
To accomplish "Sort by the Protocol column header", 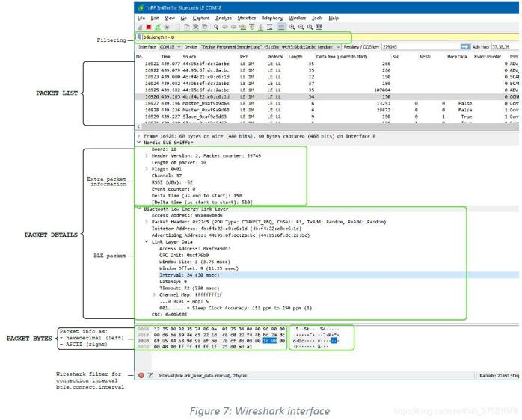I will [x=275, y=57].
